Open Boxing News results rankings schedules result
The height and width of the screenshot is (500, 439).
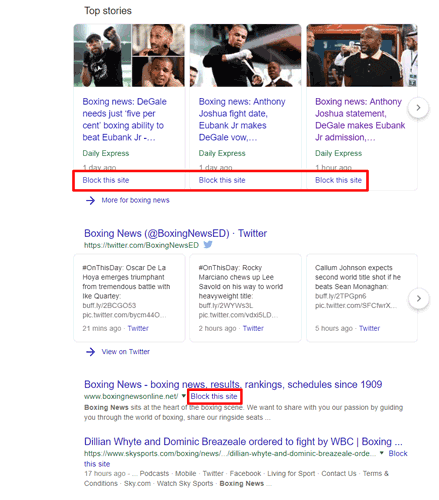233,384
